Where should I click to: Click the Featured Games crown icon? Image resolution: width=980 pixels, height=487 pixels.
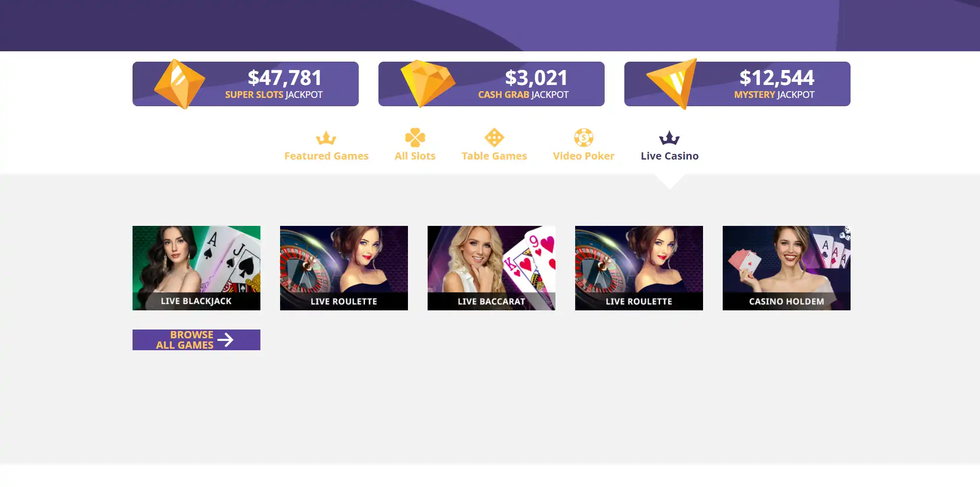click(x=326, y=138)
